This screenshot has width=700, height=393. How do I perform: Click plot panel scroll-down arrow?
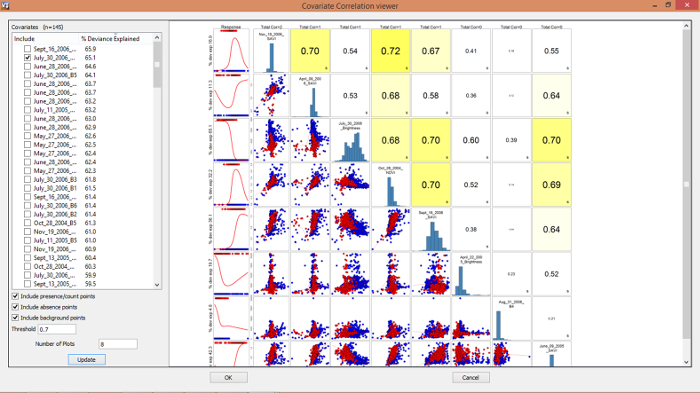pyautogui.click(x=687, y=362)
